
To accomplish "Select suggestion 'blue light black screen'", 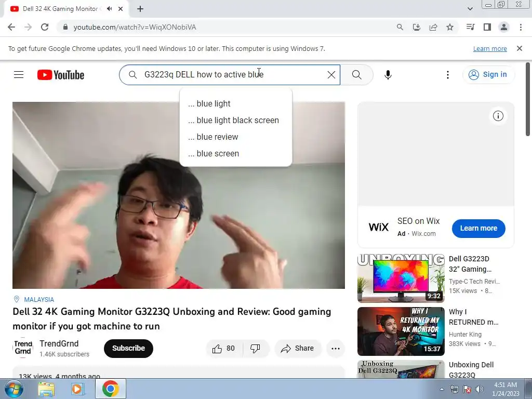I will click(236, 120).
